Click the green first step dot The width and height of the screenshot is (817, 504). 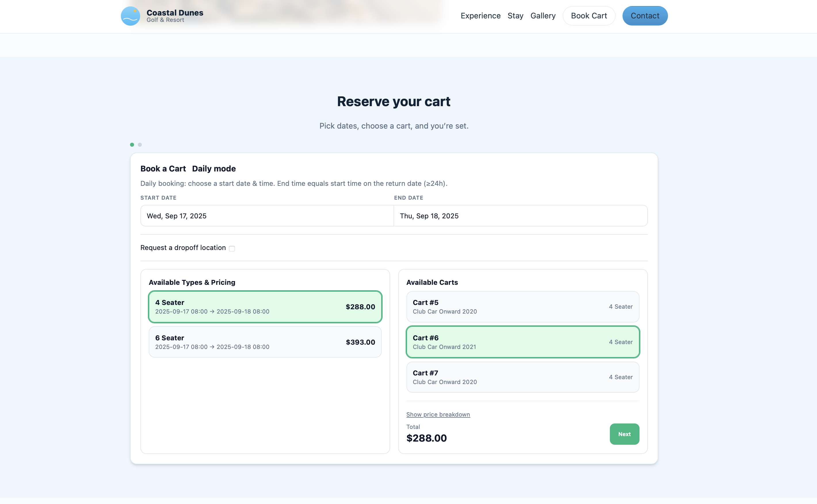pyautogui.click(x=132, y=145)
